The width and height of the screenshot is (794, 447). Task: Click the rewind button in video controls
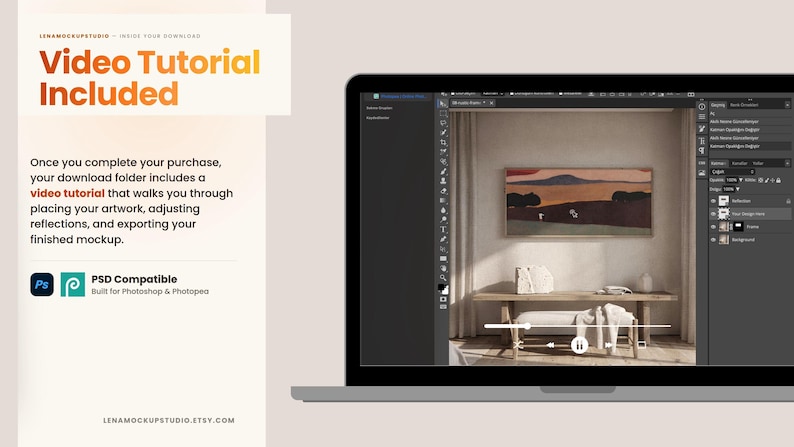550,345
